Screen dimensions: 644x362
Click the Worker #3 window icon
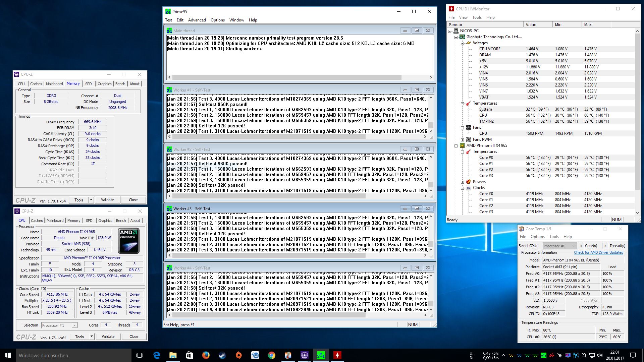pyautogui.click(x=169, y=208)
